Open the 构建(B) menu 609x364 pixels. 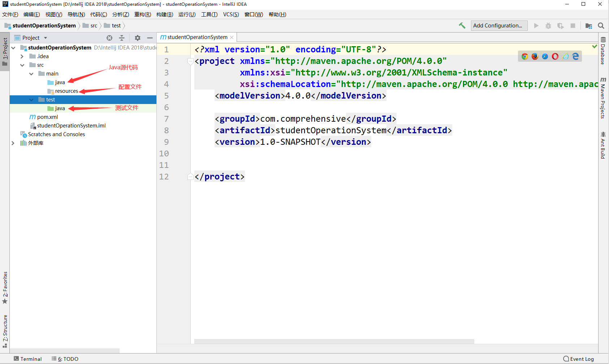pos(165,14)
